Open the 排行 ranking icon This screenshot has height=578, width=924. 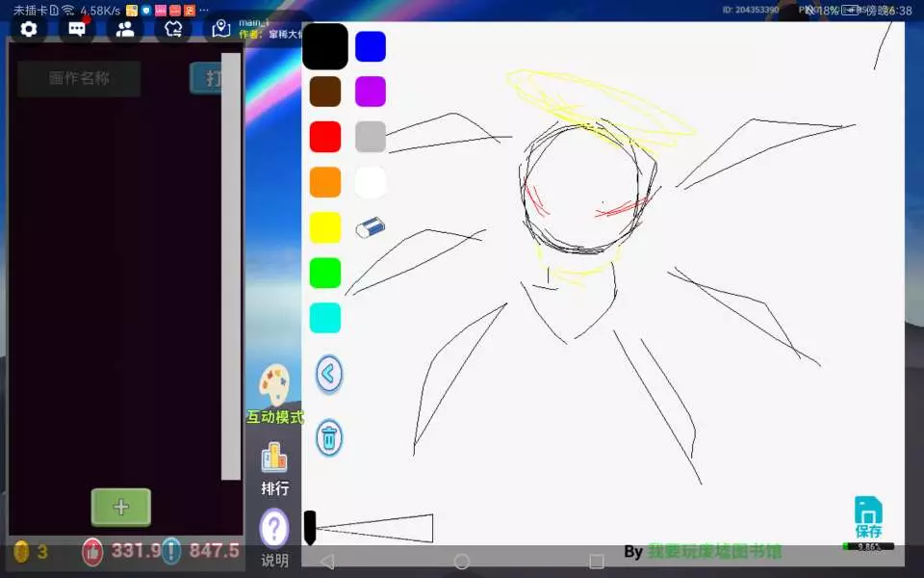coord(274,459)
